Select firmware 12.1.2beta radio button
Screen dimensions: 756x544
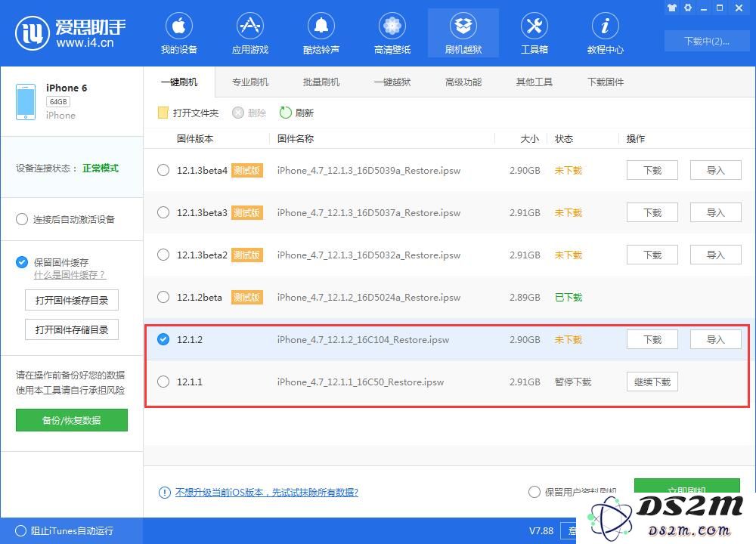coord(163,297)
